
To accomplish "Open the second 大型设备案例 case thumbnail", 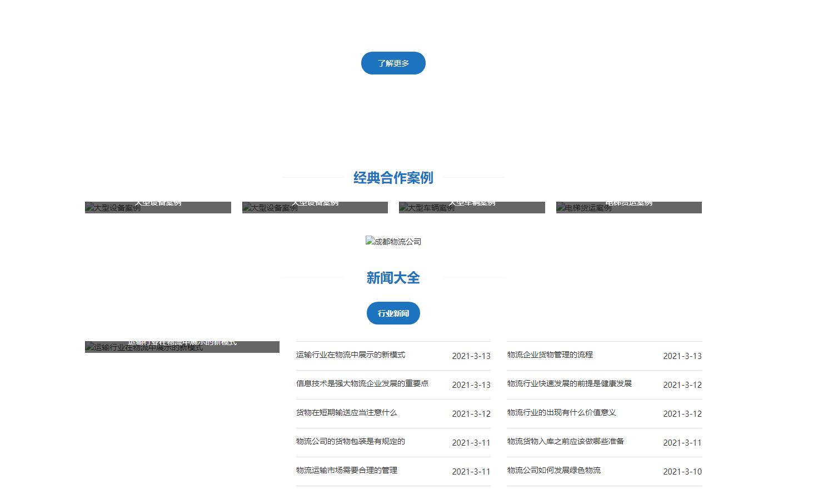I will pyautogui.click(x=315, y=207).
